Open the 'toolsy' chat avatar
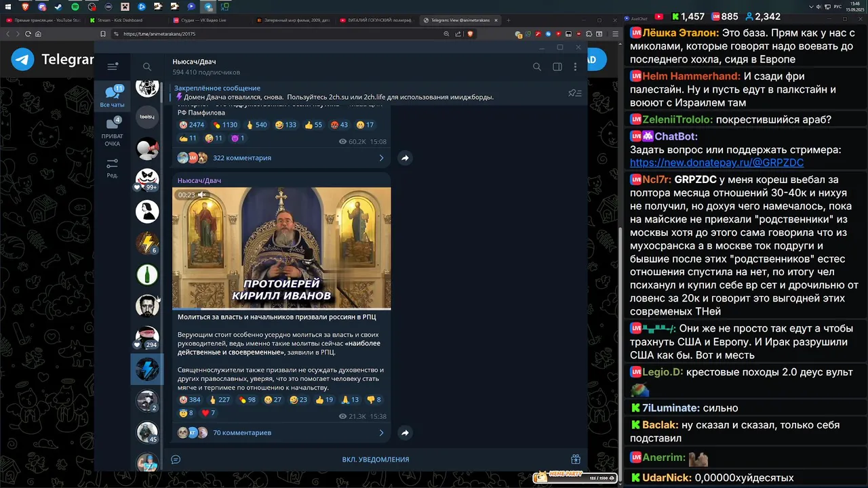Image resolution: width=868 pixels, height=488 pixels. click(x=147, y=117)
